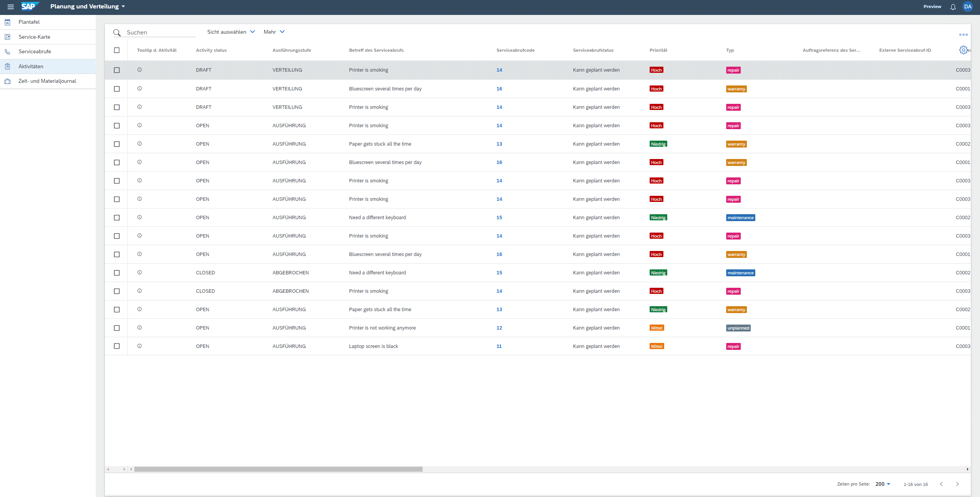980x497 pixels.
Task: Select checkbox for first Paper gets stuck row
Action: (117, 144)
